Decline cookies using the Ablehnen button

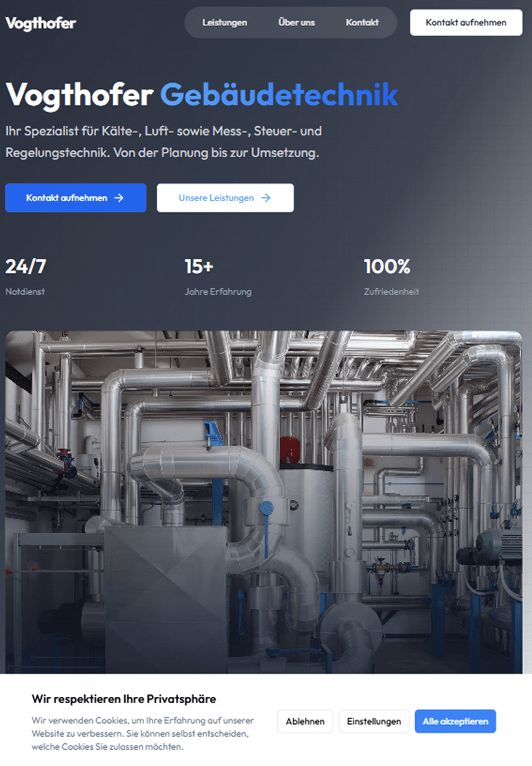click(305, 721)
